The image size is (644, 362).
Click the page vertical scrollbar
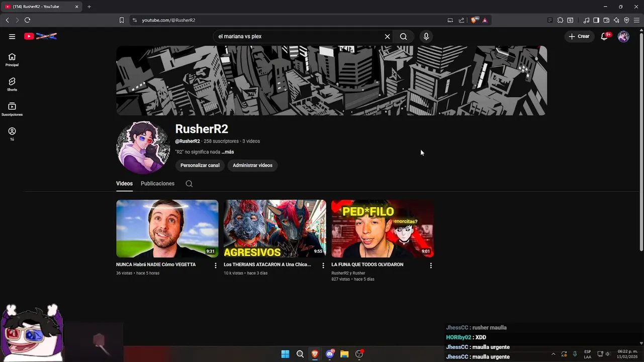641,141
